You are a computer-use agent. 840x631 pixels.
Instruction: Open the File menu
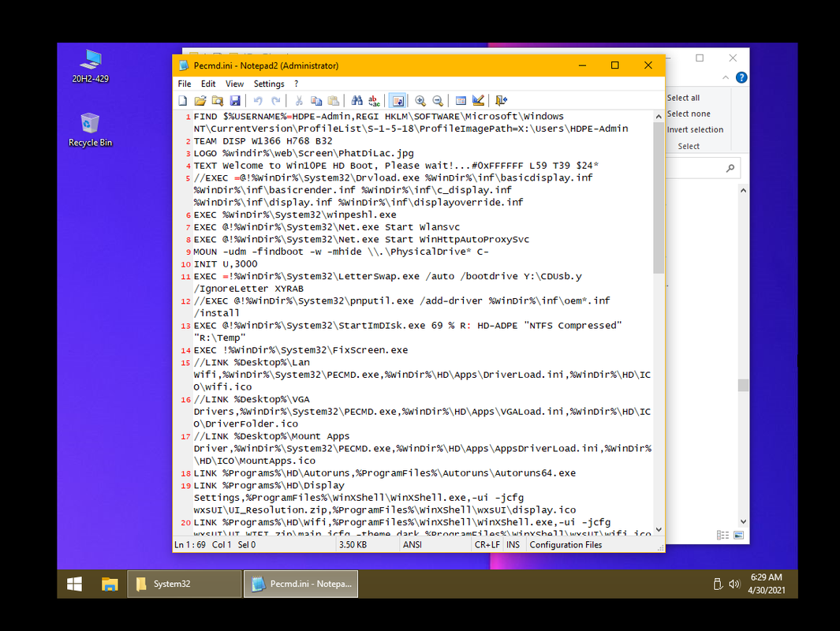tap(185, 84)
